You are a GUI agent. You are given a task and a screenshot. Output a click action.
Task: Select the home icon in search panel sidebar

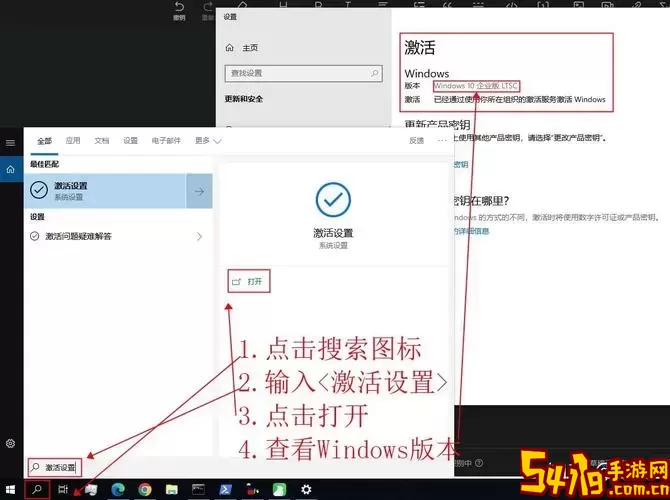click(11, 169)
